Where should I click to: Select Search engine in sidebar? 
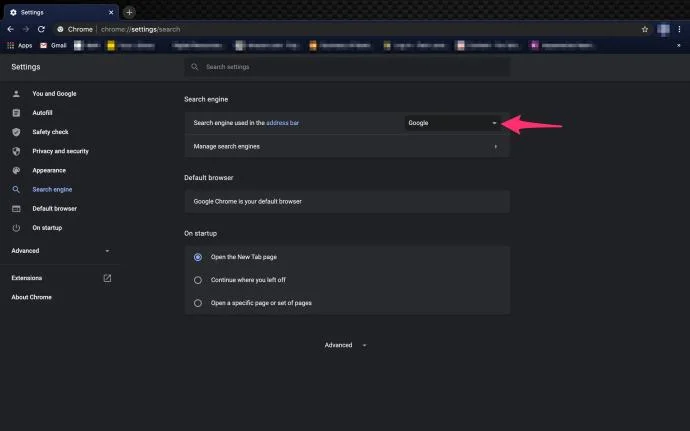point(52,189)
